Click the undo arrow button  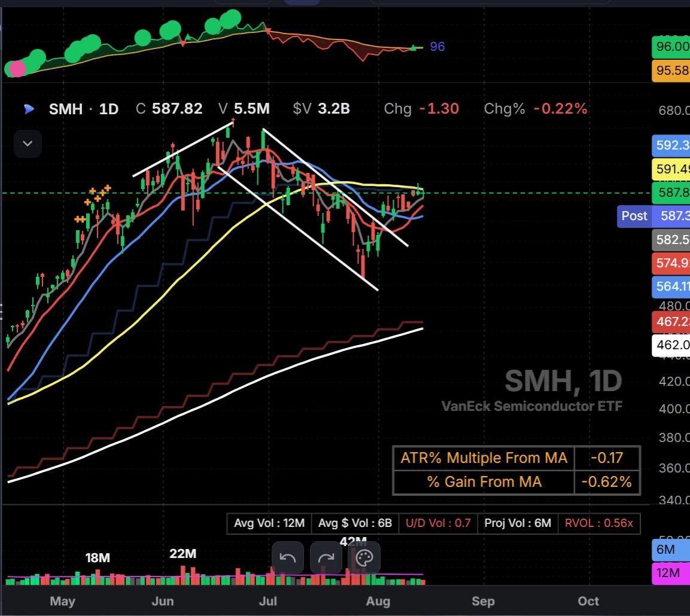coord(287,558)
